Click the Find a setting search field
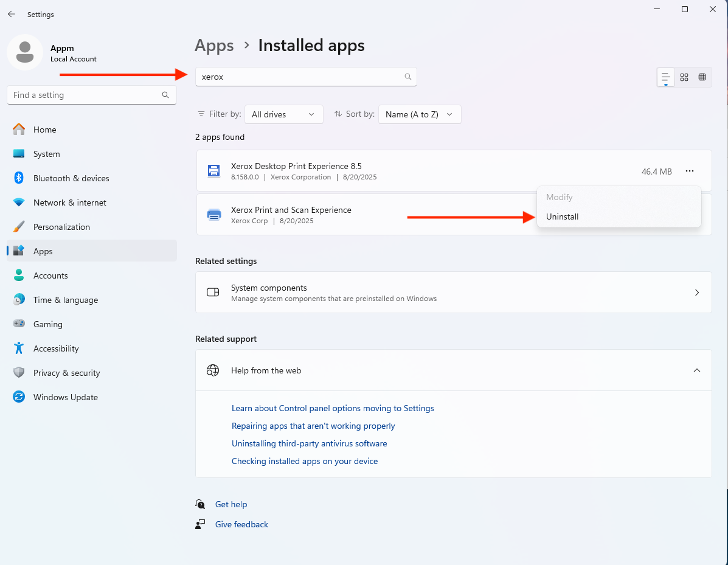The height and width of the screenshot is (565, 728). (x=85, y=95)
